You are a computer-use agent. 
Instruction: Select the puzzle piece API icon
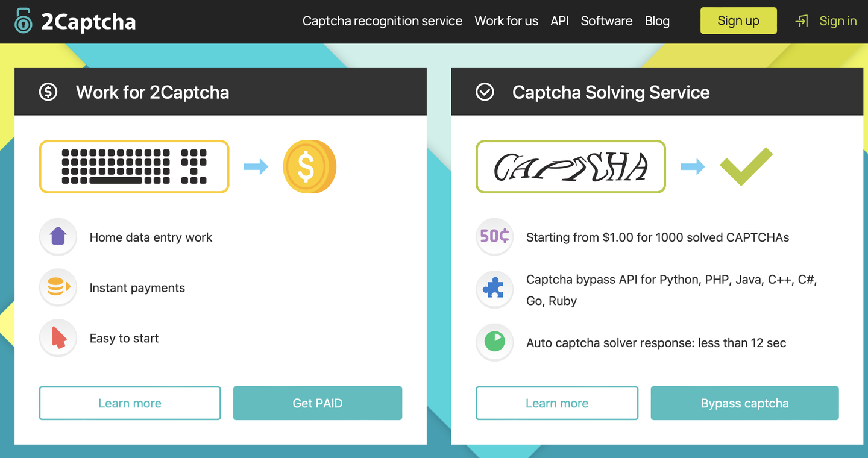coord(494,289)
